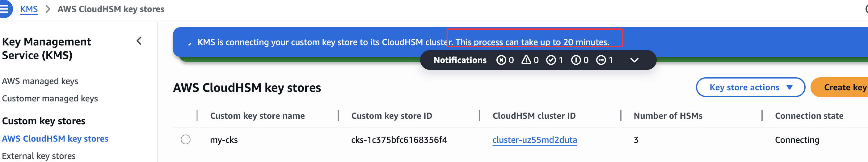The height and width of the screenshot is (162, 868).
Task: Expand the Notifications bar chevron
Action: pyautogui.click(x=634, y=60)
